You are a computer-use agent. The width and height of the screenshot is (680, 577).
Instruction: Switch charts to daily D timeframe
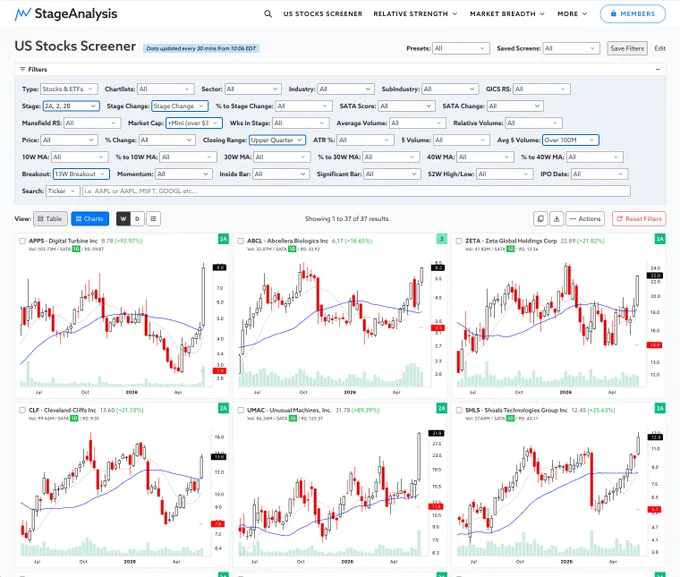[137, 219]
